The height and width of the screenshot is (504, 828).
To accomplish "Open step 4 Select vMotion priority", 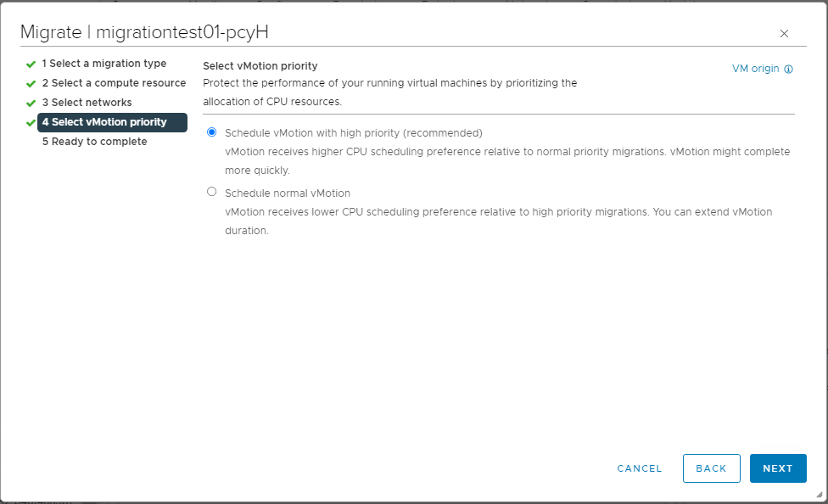I will coord(113,122).
